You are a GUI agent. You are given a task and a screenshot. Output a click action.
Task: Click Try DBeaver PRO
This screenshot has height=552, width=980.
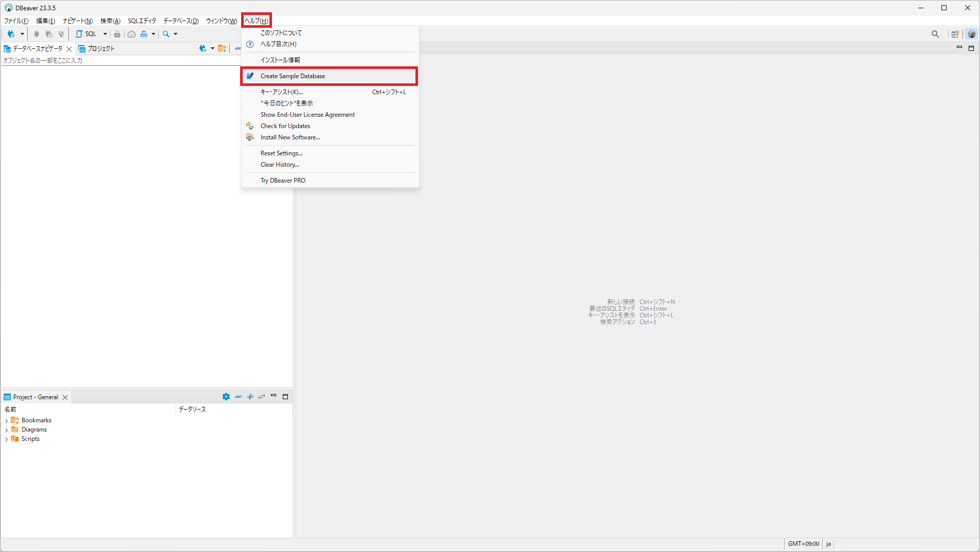283,181
